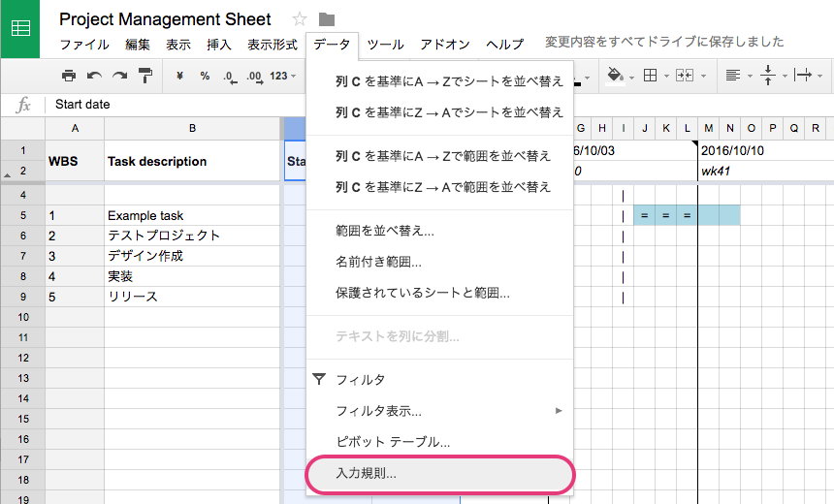The image size is (834, 504).
Task: Select column B header
Action: 192,128
